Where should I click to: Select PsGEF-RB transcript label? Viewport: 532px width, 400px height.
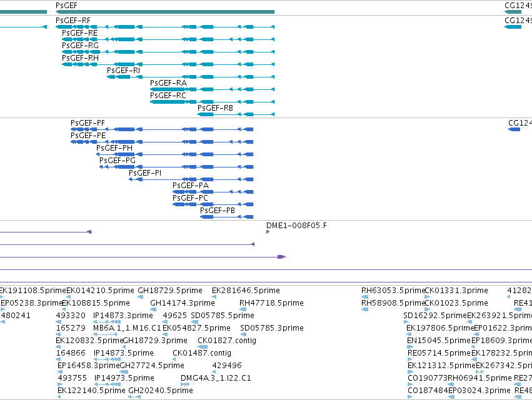tap(215, 108)
